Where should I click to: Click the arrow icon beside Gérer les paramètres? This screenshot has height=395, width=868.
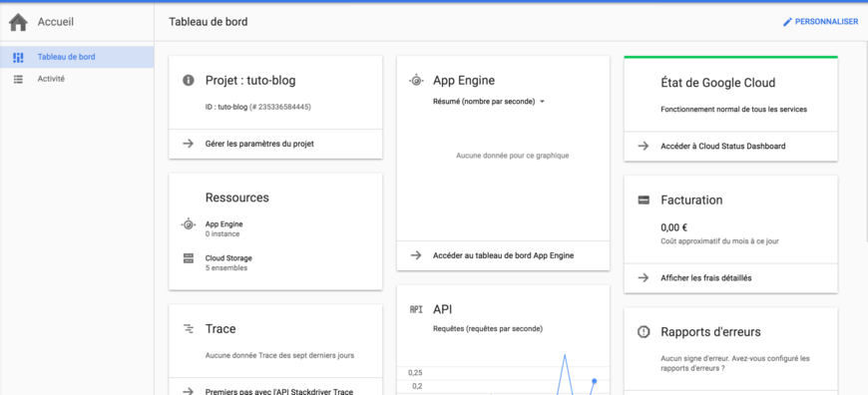click(x=189, y=144)
